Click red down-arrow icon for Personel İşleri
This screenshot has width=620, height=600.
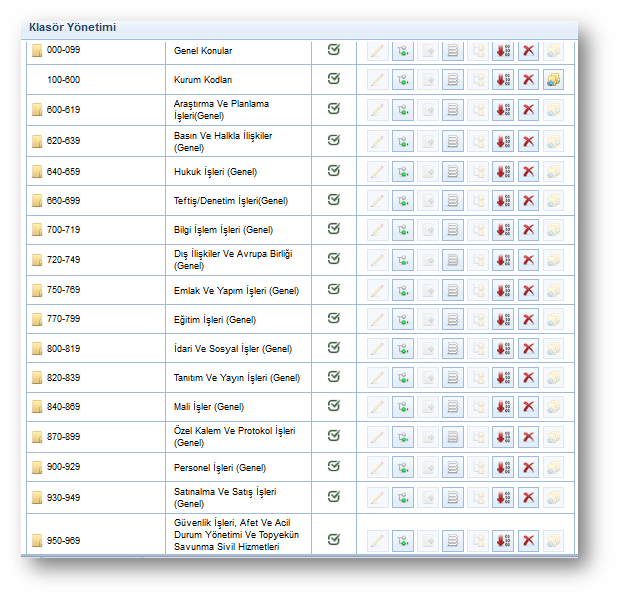(503, 468)
